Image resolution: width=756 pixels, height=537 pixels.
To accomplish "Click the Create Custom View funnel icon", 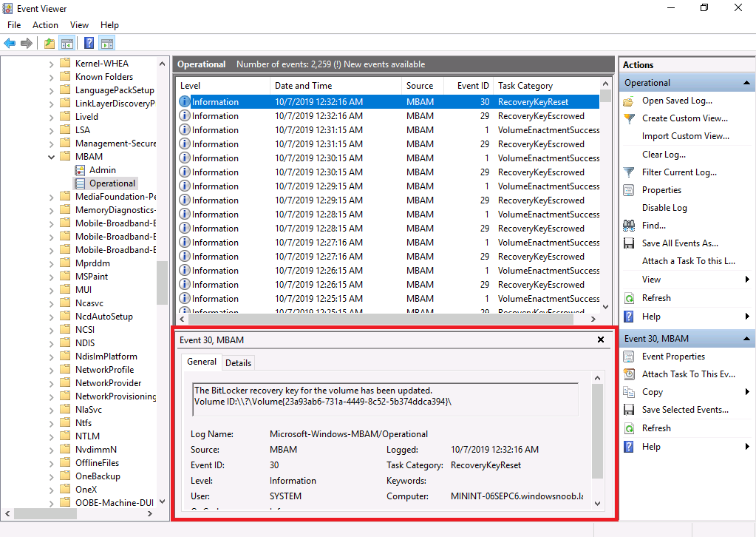I will pos(629,118).
